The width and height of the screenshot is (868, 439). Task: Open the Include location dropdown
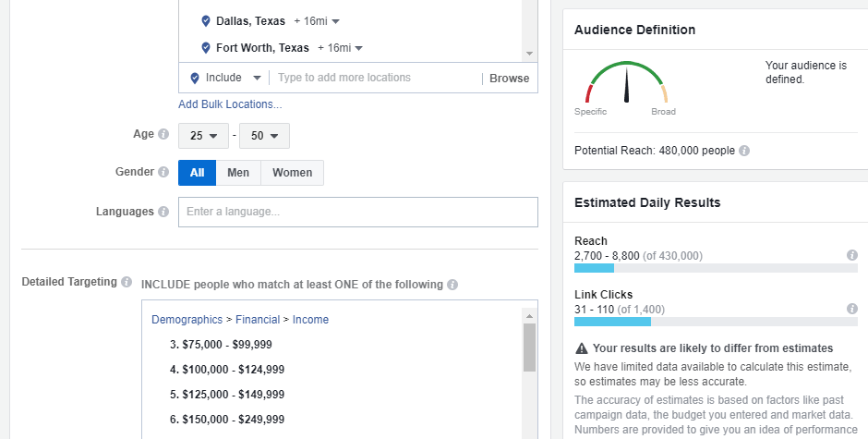pos(225,79)
